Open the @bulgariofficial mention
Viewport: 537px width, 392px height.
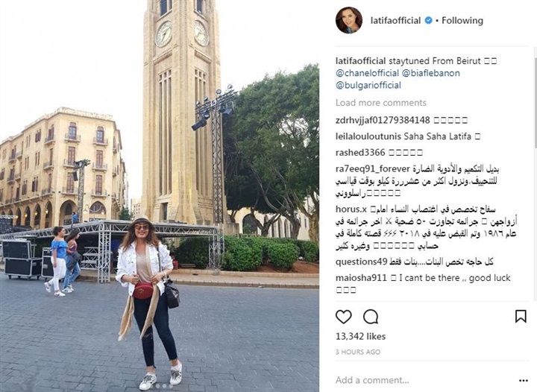(368, 85)
